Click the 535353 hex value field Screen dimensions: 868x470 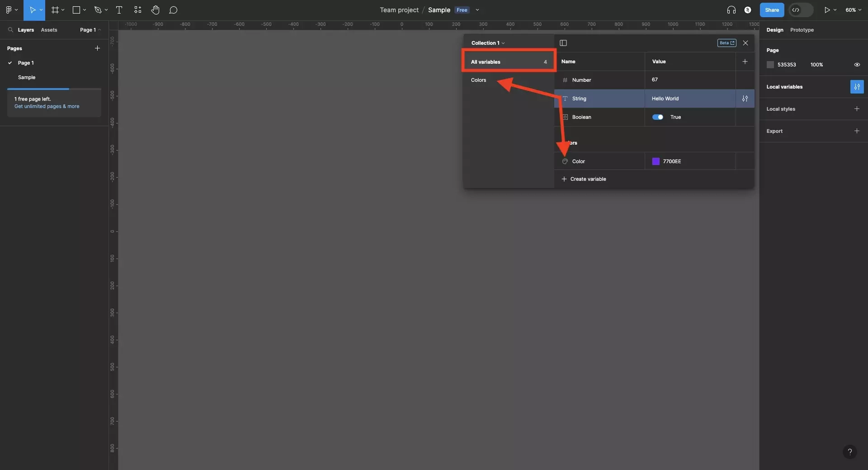tap(787, 65)
